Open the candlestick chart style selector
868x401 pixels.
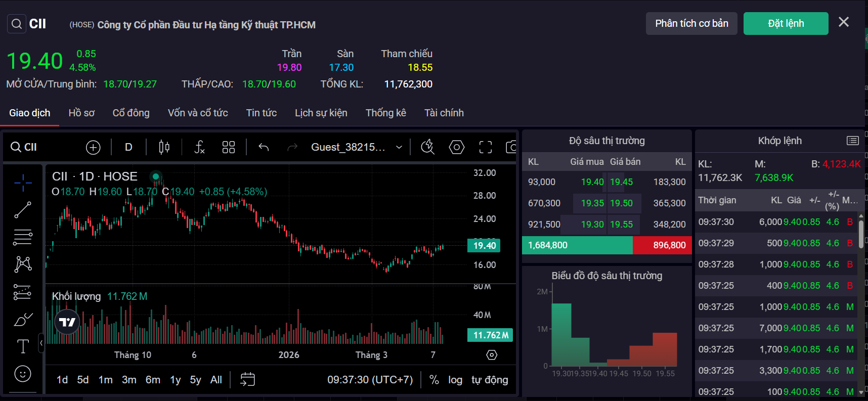click(164, 147)
